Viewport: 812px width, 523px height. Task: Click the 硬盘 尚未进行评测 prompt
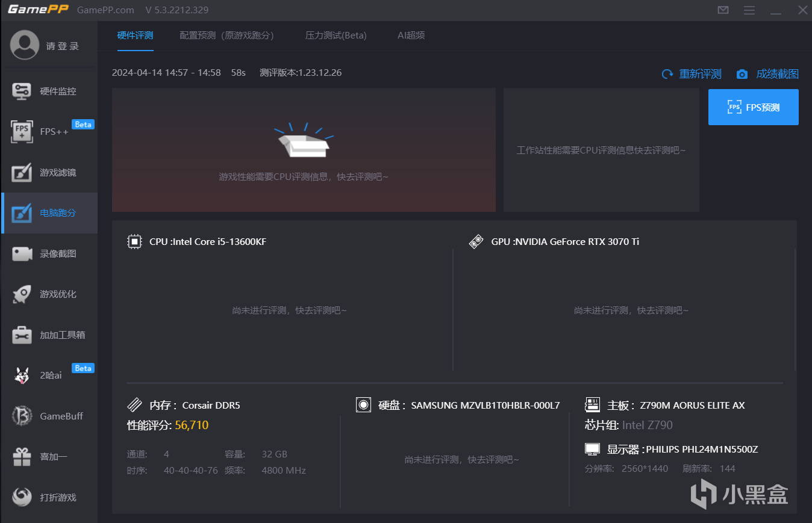click(x=461, y=460)
